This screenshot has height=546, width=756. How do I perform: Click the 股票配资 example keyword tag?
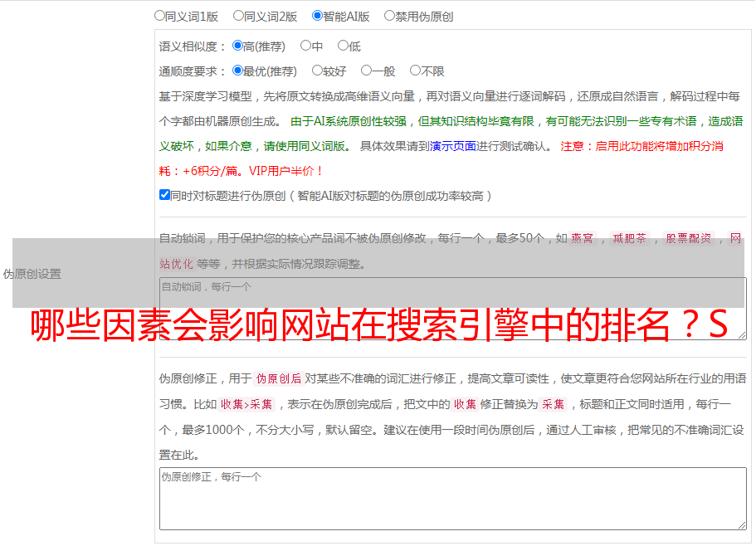click(689, 238)
